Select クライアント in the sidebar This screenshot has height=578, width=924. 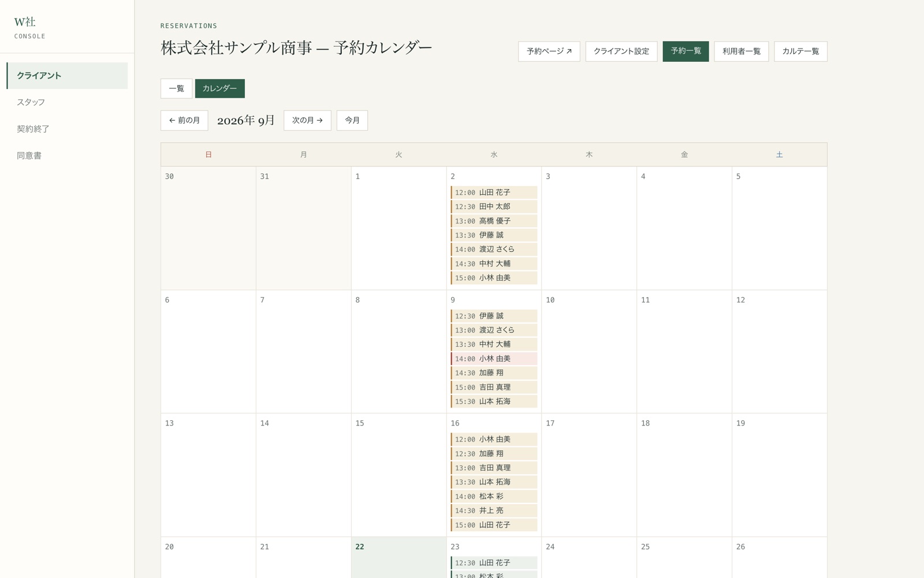(x=67, y=76)
